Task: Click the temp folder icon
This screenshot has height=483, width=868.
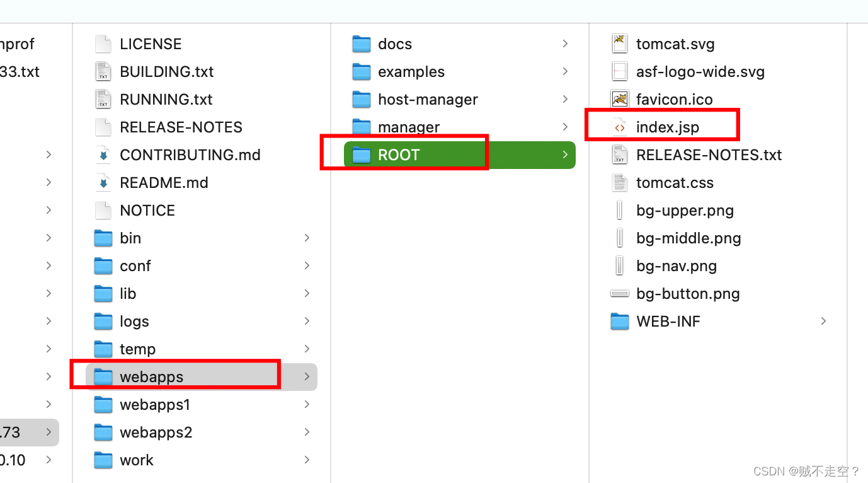Action: click(103, 349)
